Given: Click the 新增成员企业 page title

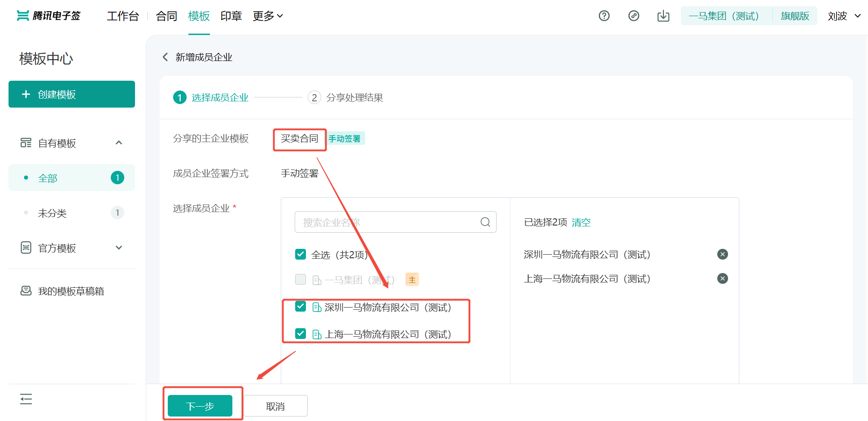Looking at the screenshot, I should pos(204,57).
